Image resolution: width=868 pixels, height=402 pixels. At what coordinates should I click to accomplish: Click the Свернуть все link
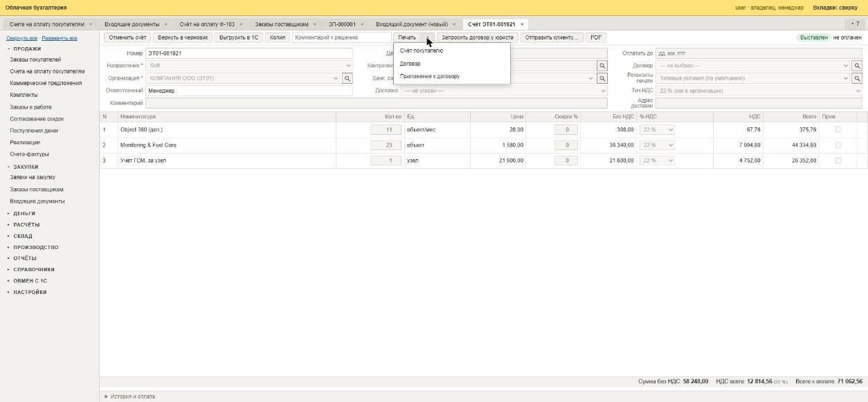[21, 38]
